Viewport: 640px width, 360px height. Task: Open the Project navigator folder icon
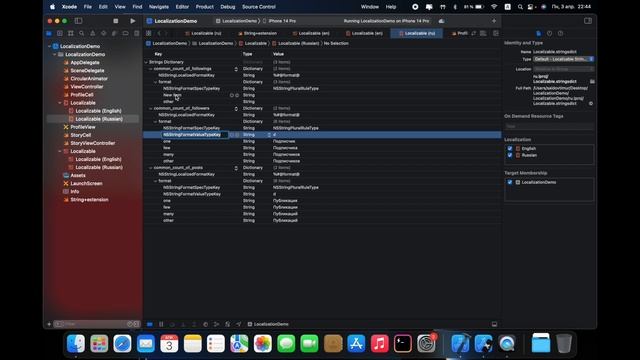click(x=49, y=33)
